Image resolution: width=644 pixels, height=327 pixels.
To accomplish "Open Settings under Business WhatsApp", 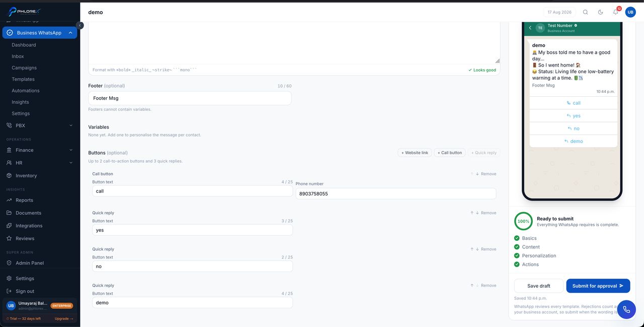I will click(21, 113).
